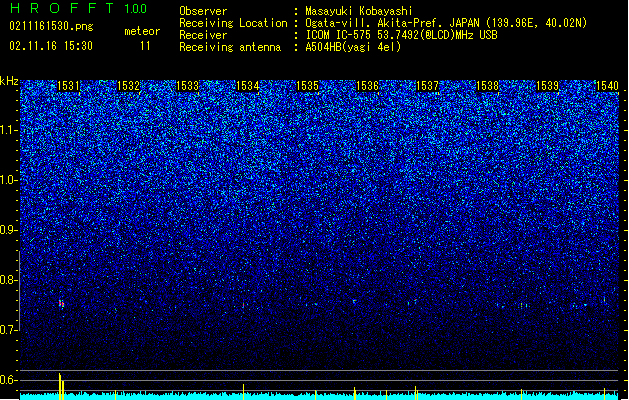Click the Receiving Location label
Viewport: 629px width, 400px height.
[x=233, y=23]
